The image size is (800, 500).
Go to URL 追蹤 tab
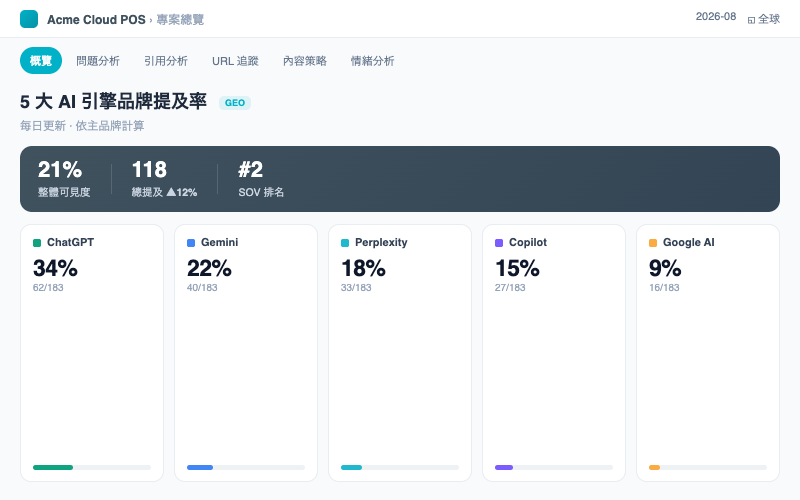click(x=235, y=61)
